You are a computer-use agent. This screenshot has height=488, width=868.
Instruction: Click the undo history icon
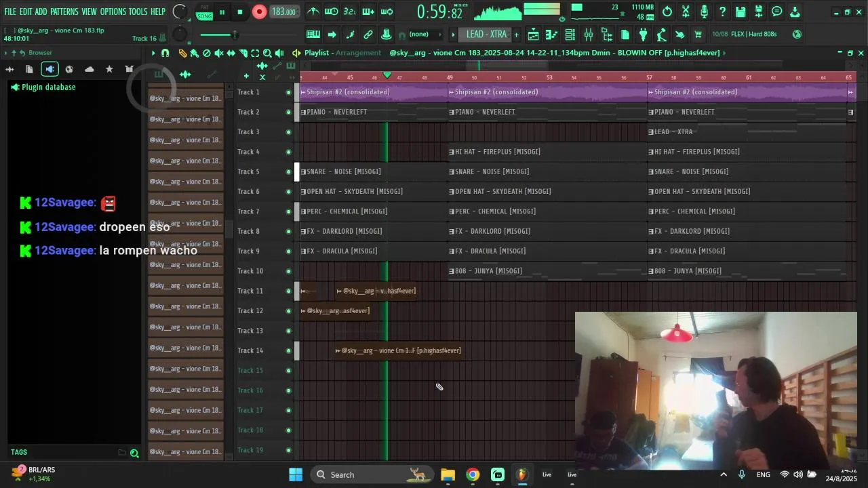click(x=667, y=12)
